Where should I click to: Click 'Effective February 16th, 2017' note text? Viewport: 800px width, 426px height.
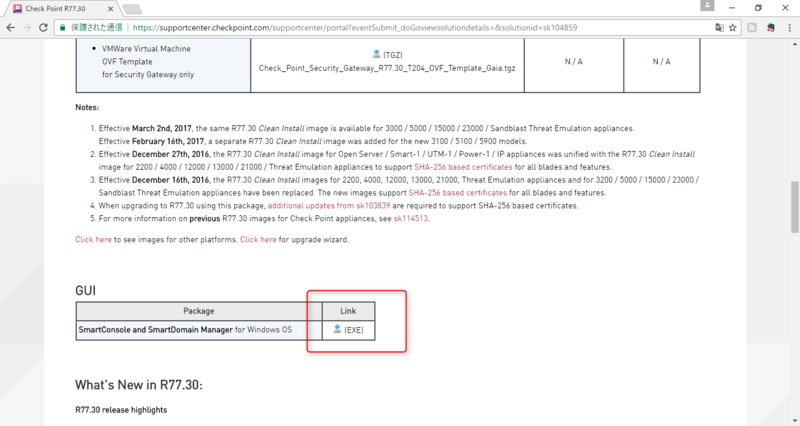coord(152,141)
